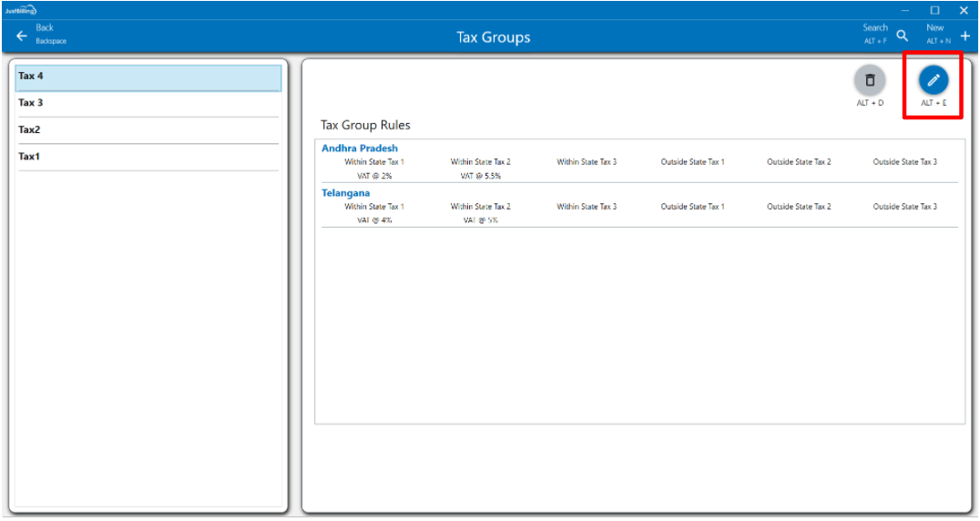The height and width of the screenshot is (521, 980).
Task: Click VAT @ 5.5% under Andhra Pradesh
Action: 481,176
